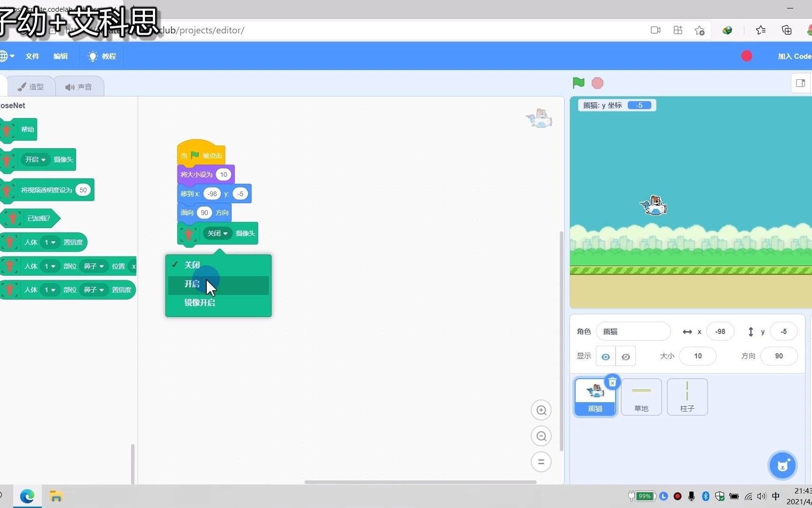Choose 镜像开启 in the dropdown menu

click(219, 302)
